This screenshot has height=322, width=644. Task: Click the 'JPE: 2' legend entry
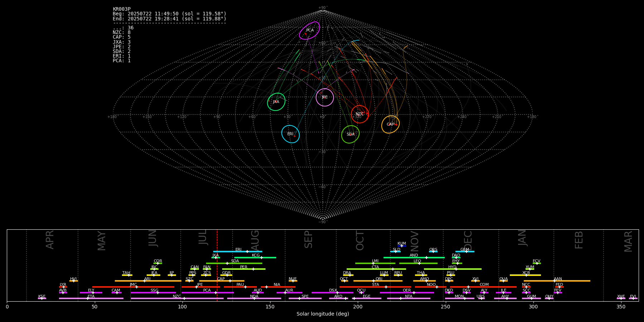point(122,47)
